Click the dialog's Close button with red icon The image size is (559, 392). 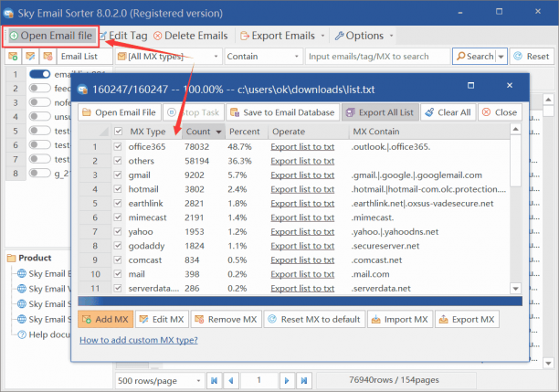tap(500, 112)
